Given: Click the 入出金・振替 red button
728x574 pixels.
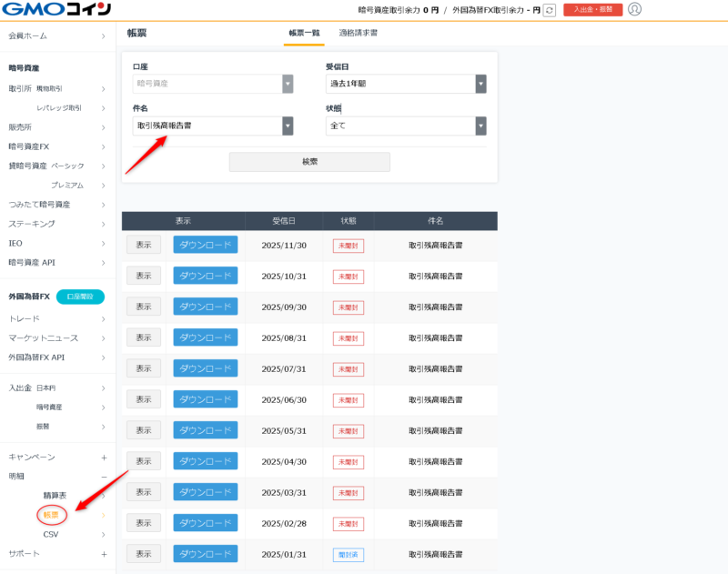Looking at the screenshot, I should [x=592, y=10].
